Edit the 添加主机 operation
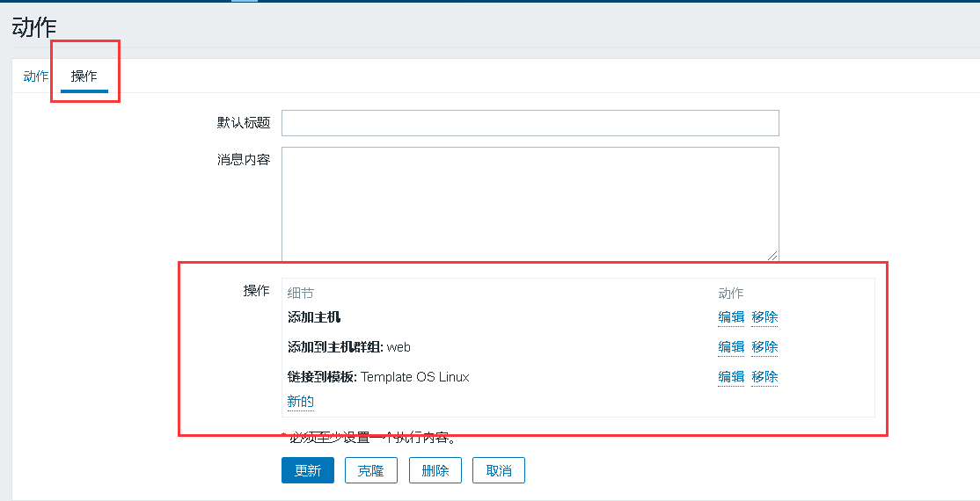 (731, 317)
